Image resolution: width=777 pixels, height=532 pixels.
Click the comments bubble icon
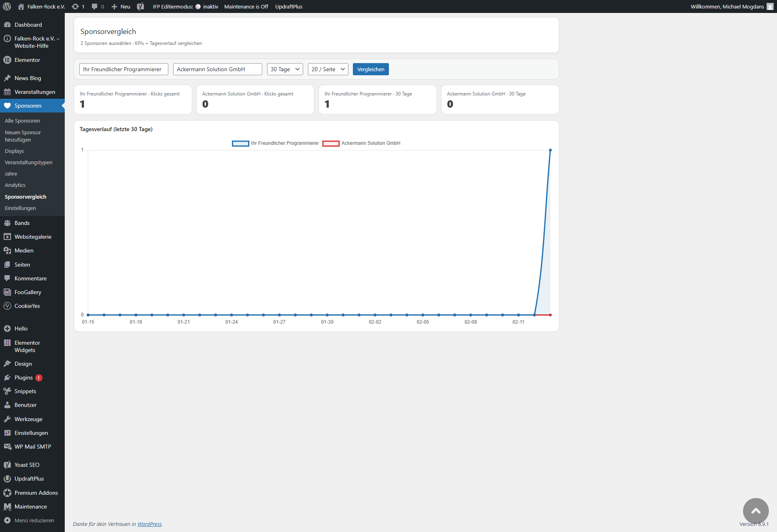click(94, 6)
